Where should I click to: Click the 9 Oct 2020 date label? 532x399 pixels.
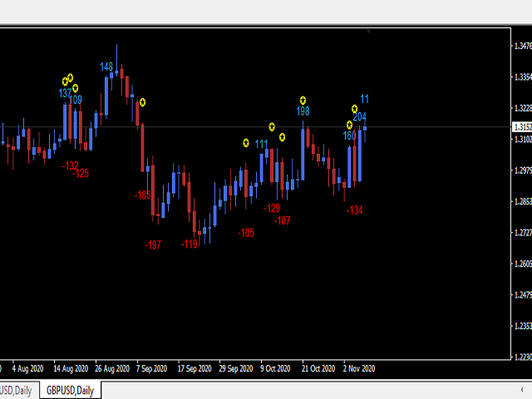[x=275, y=368]
